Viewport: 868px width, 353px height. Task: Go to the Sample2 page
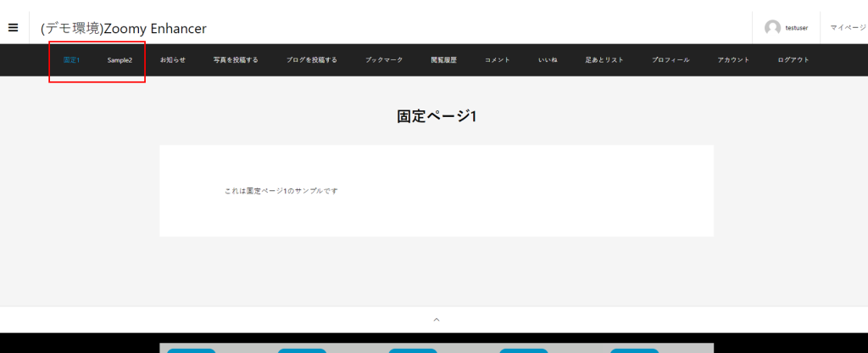pos(120,60)
